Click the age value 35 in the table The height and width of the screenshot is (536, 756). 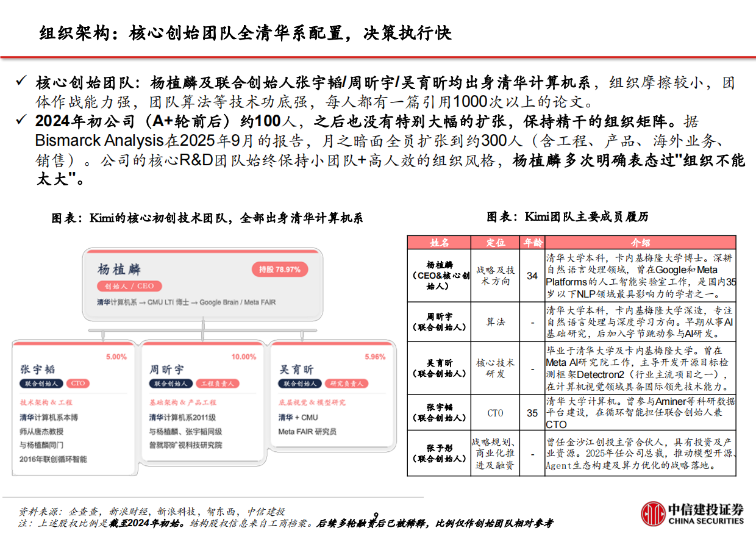(x=532, y=413)
